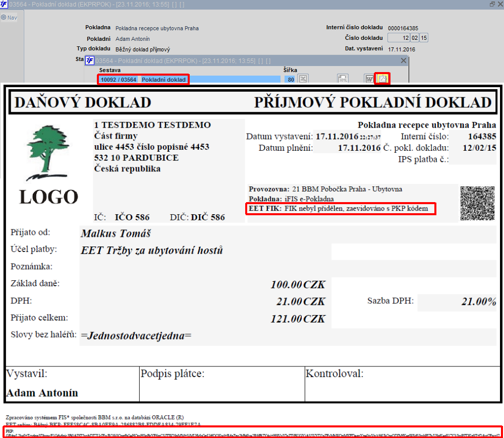This screenshot has height=438, width=504.
Task: Click the QR code on the receipt
Action: (477, 203)
